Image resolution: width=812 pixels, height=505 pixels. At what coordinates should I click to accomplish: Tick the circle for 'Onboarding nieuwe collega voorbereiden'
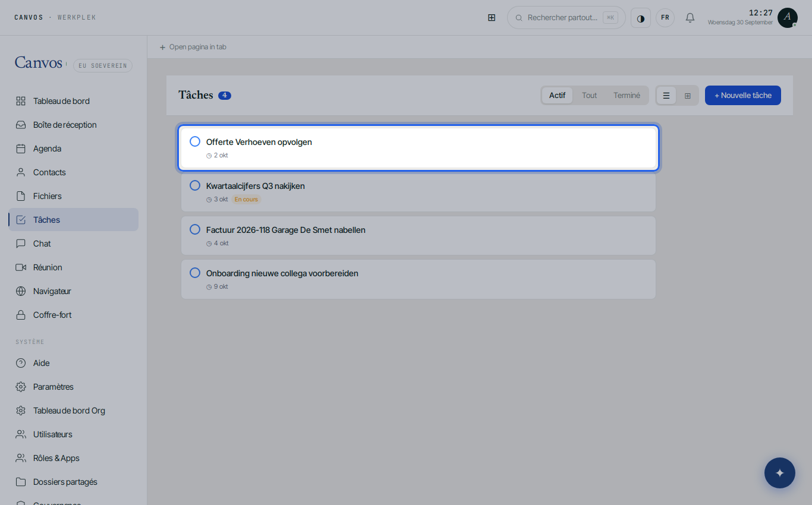coord(195,273)
